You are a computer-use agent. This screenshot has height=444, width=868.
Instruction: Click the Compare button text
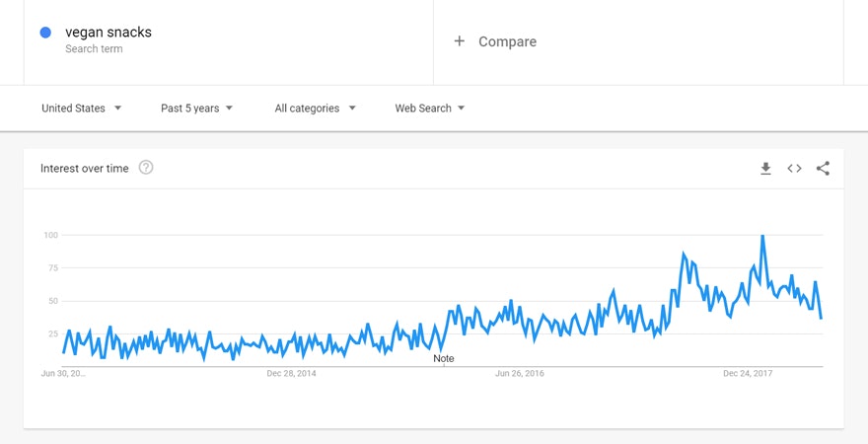click(507, 41)
